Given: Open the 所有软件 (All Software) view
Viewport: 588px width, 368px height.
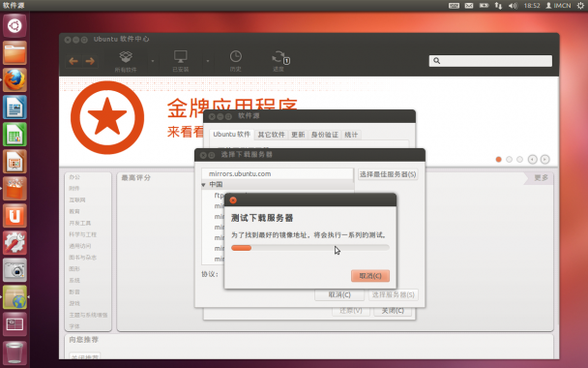Looking at the screenshot, I should tap(126, 62).
